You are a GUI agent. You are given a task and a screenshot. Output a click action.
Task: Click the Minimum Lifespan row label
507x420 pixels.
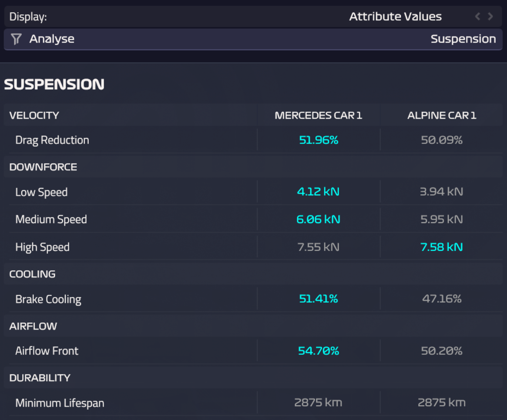60,403
